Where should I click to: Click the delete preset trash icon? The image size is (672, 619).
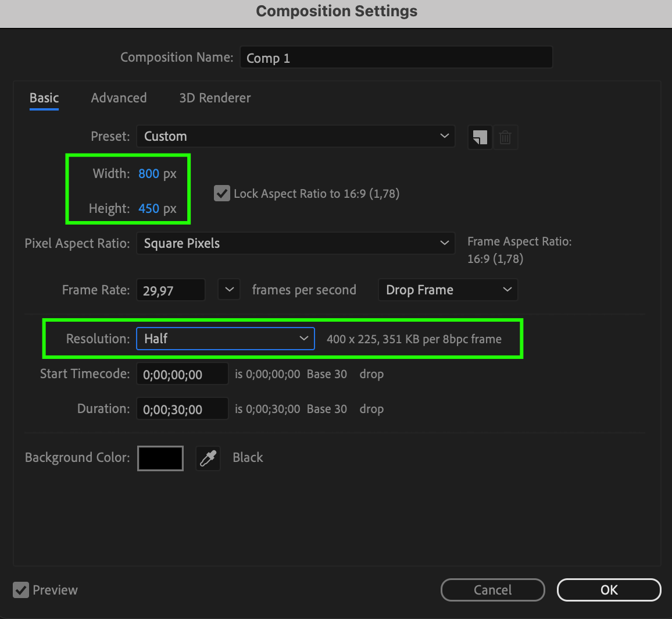click(x=505, y=137)
